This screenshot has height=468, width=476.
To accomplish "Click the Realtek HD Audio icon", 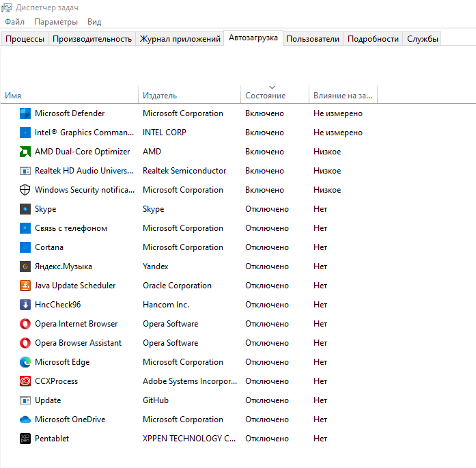I will [x=25, y=171].
